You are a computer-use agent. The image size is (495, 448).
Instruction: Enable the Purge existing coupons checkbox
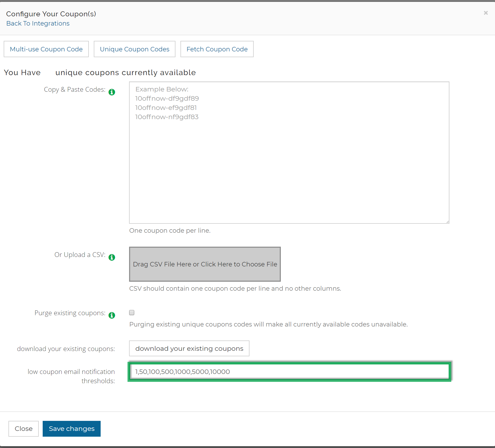(x=132, y=313)
